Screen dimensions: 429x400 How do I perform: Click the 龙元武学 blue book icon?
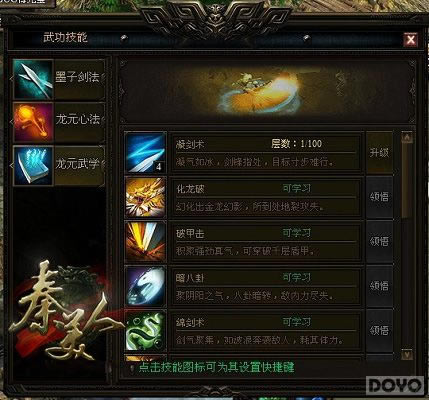click(33, 165)
